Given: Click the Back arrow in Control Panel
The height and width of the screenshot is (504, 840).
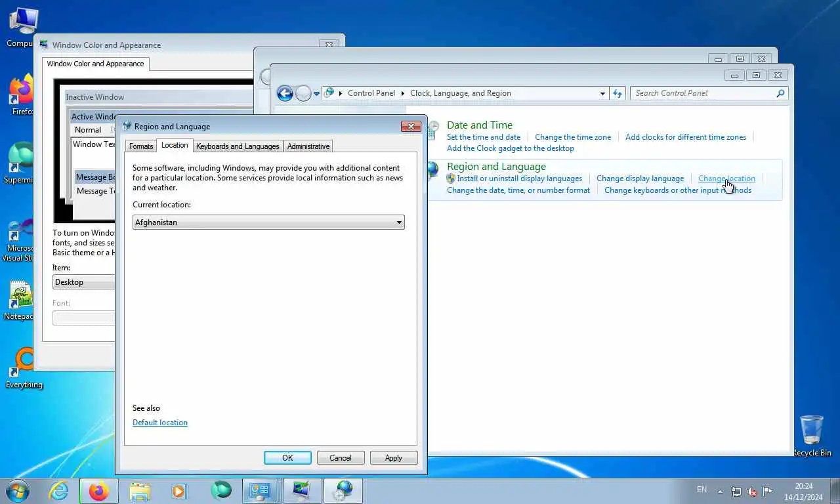Looking at the screenshot, I should 285,93.
